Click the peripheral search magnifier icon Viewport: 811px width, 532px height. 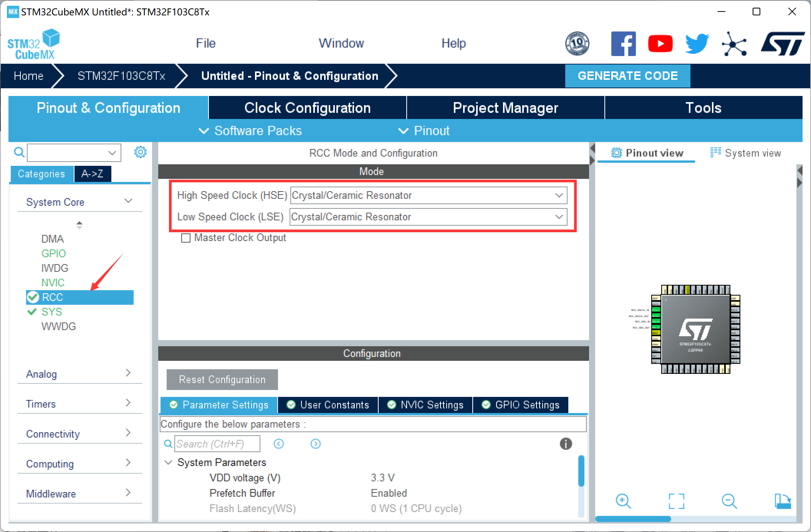[19, 152]
